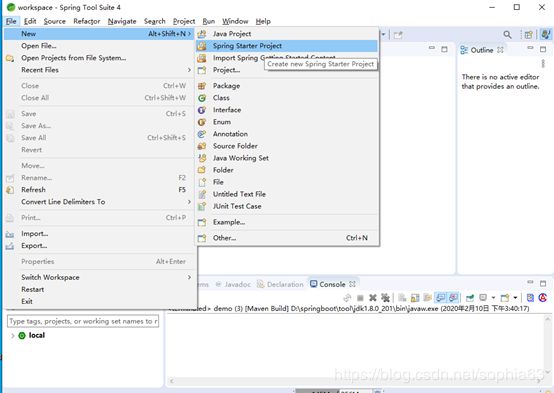The width and height of the screenshot is (554, 393).
Task: Click the search magnifier icon in toolbar
Action: (507, 35)
